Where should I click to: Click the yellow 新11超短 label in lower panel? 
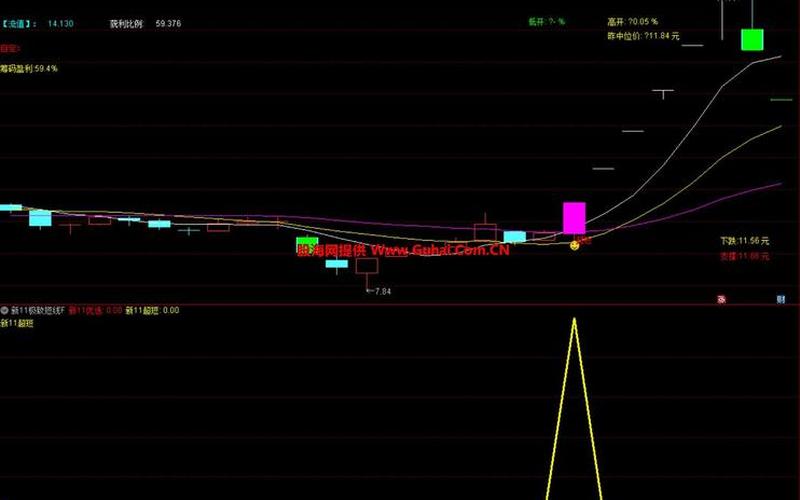(x=16, y=324)
